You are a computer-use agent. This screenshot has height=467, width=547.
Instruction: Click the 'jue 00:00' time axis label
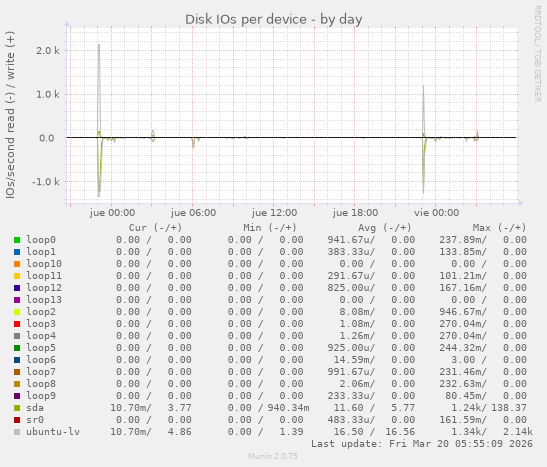click(x=112, y=213)
